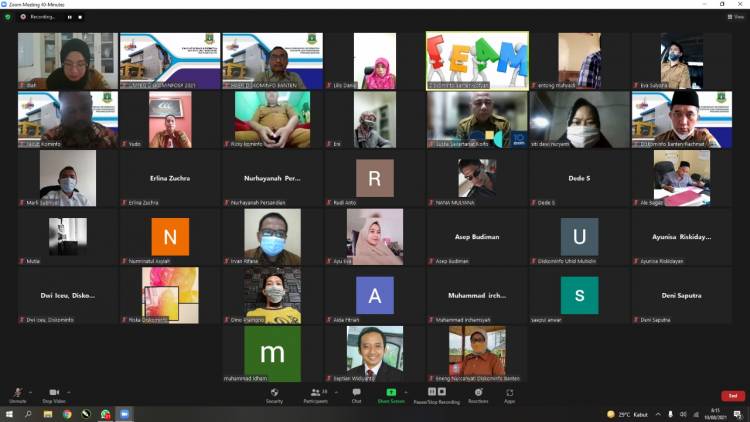Click green encryption shield icon
This screenshot has width=750, height=422.
[9, 17]
